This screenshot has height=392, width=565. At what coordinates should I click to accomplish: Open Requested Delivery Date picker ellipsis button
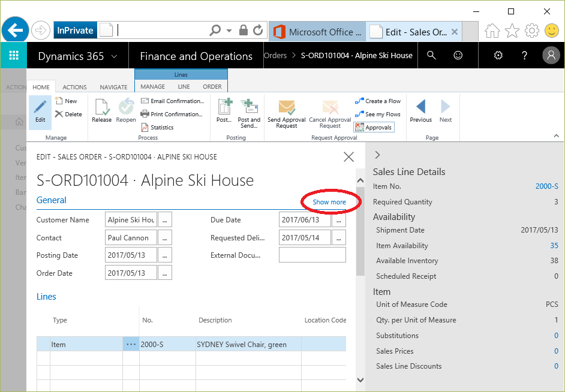(x=339, y=237)
